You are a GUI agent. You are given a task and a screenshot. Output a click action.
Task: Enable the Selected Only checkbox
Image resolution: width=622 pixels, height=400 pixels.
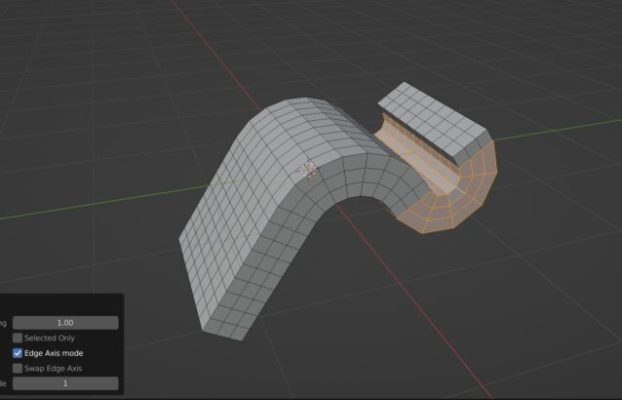[x=17, y=338]
